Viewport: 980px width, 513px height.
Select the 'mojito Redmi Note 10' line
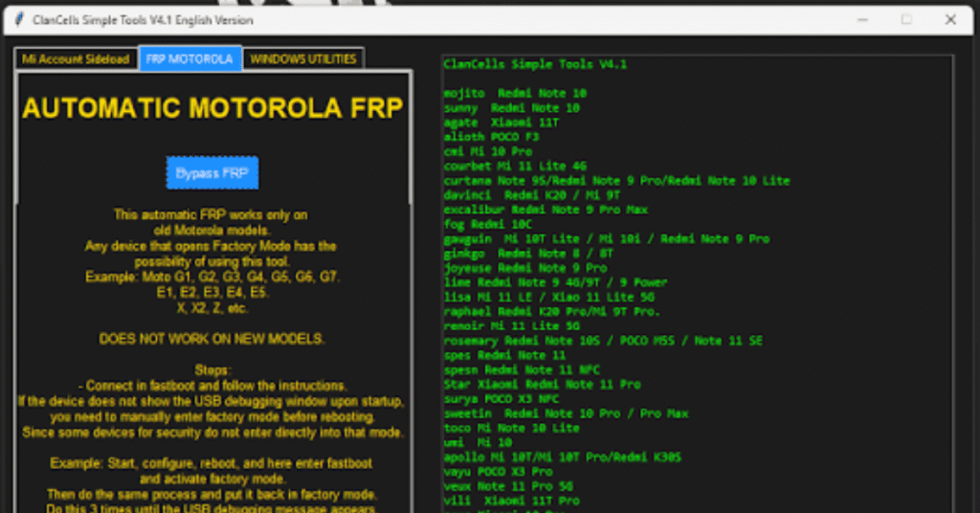click(515, 93)
